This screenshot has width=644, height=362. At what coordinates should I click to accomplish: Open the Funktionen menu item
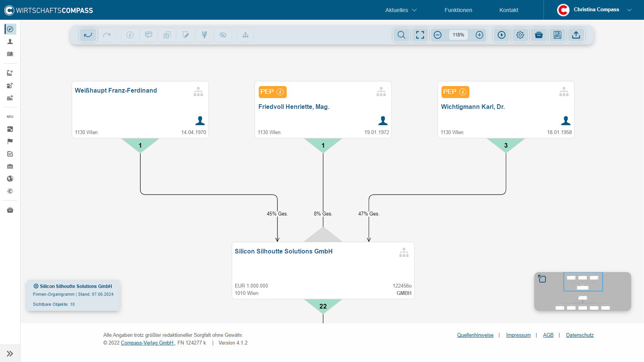(458, 10)
